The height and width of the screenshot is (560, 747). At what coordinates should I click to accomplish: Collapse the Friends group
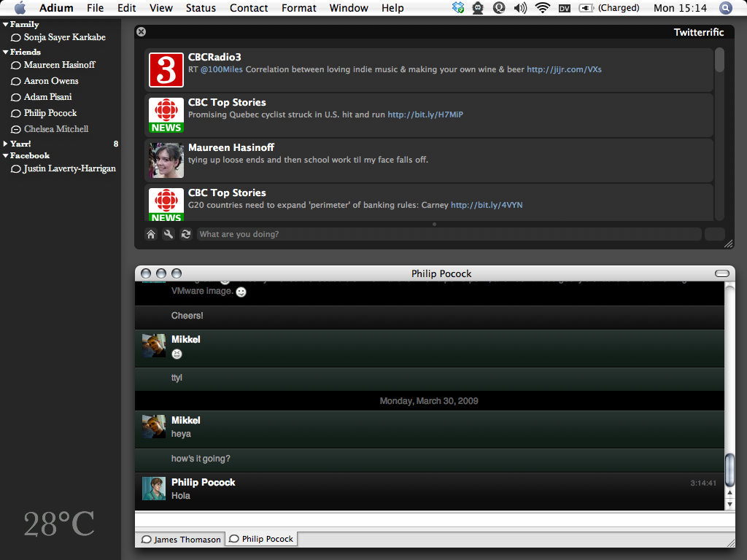coord(5,52)
